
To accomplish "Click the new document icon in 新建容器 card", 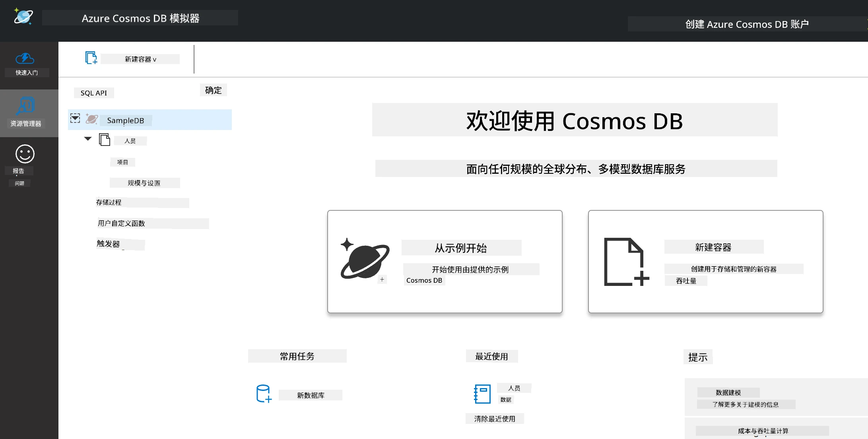I will click(x=626, y=262).
